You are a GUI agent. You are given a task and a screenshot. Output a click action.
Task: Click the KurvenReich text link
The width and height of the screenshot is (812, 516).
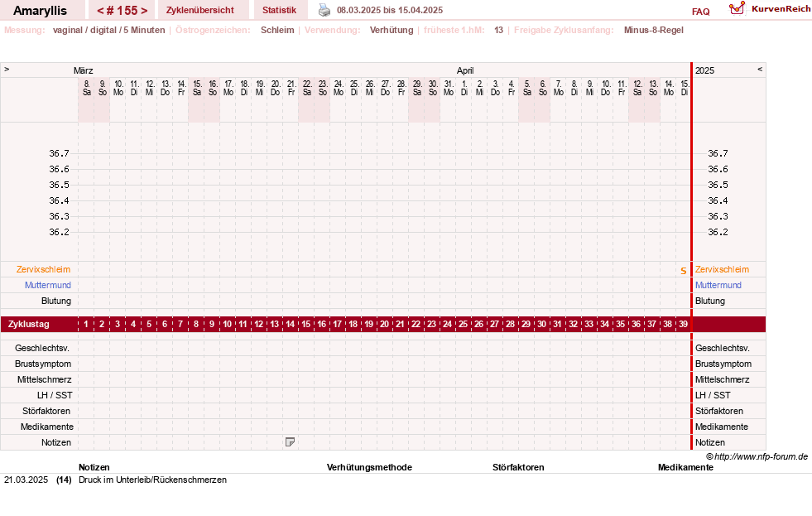(x=781, y=9)
